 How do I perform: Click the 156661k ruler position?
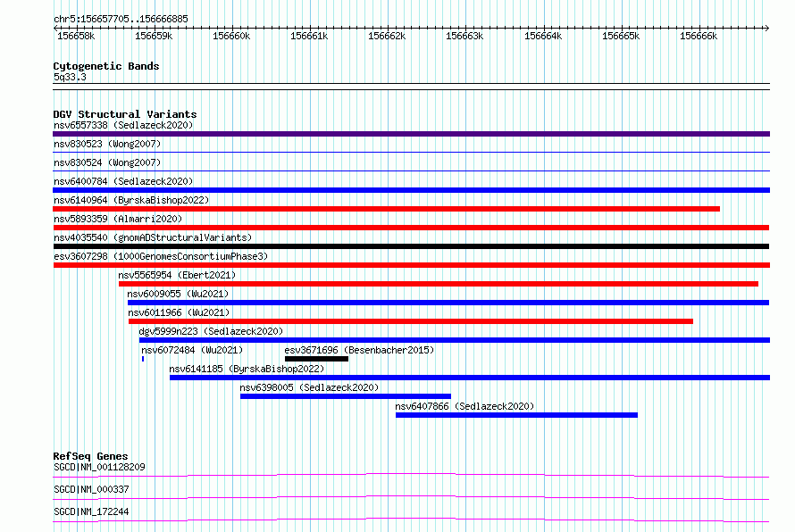coord(309,36)
